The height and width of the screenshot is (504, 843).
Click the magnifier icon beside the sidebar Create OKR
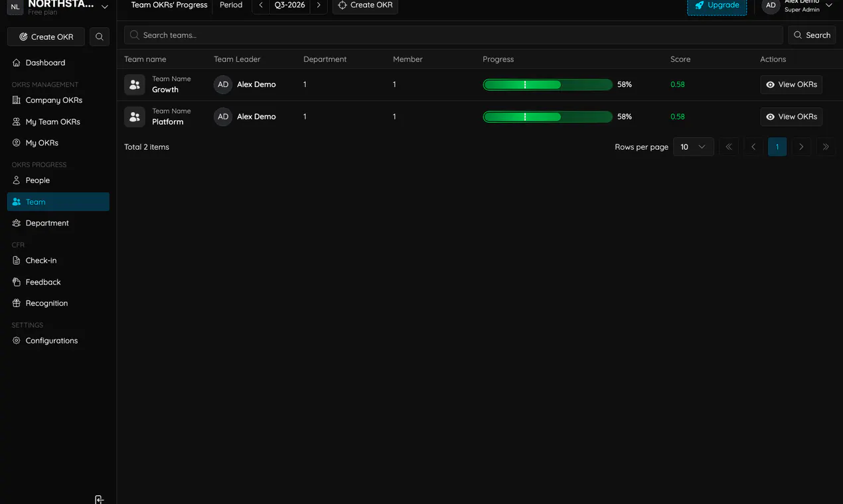[x=99, y=37]
